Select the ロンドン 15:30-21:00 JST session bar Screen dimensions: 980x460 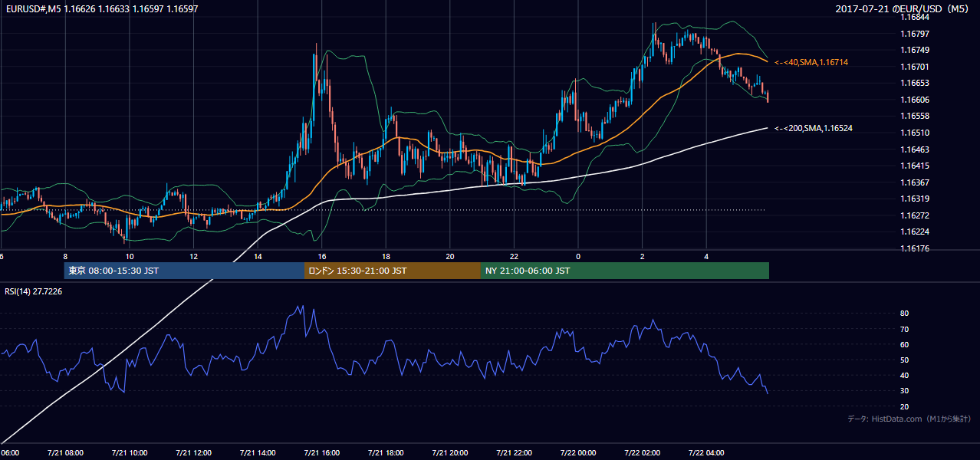coord(393,271)
